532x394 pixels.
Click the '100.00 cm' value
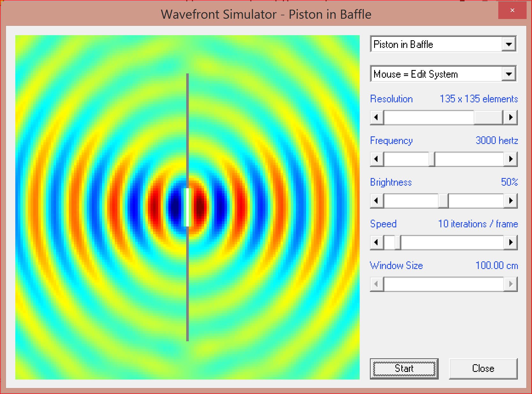[497, 266]
